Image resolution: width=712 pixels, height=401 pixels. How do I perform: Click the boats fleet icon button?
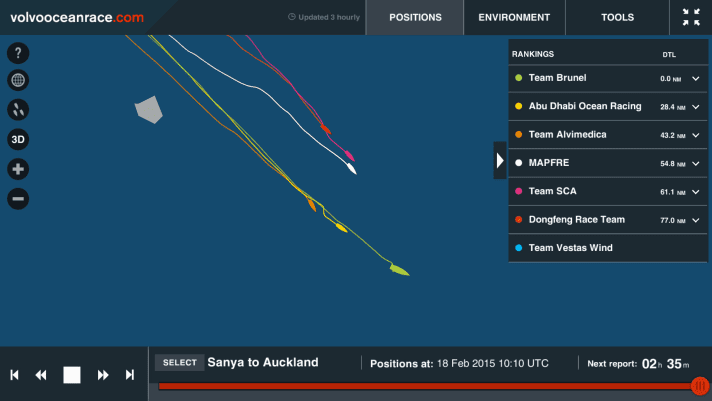click(18, 109)
